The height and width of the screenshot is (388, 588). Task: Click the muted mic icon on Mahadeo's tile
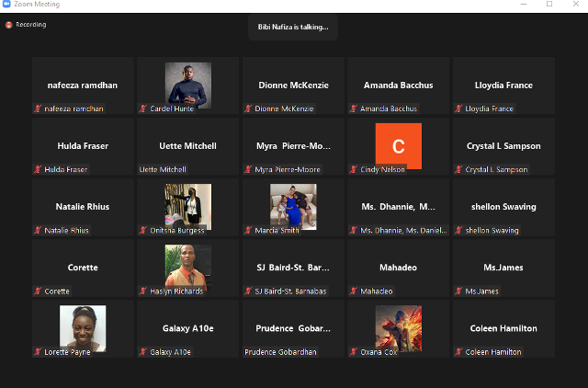pyautogui.click(x=354, y=291)
